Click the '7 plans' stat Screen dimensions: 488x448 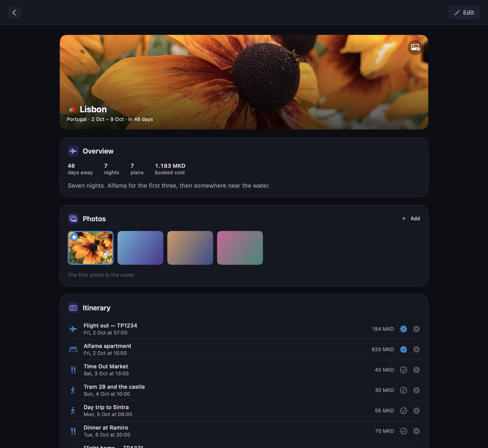[137, 169]
